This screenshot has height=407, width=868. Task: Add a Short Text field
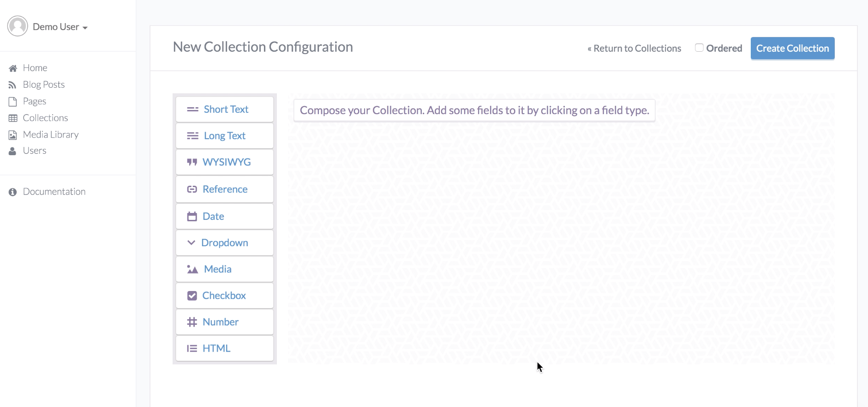(225, 109)
